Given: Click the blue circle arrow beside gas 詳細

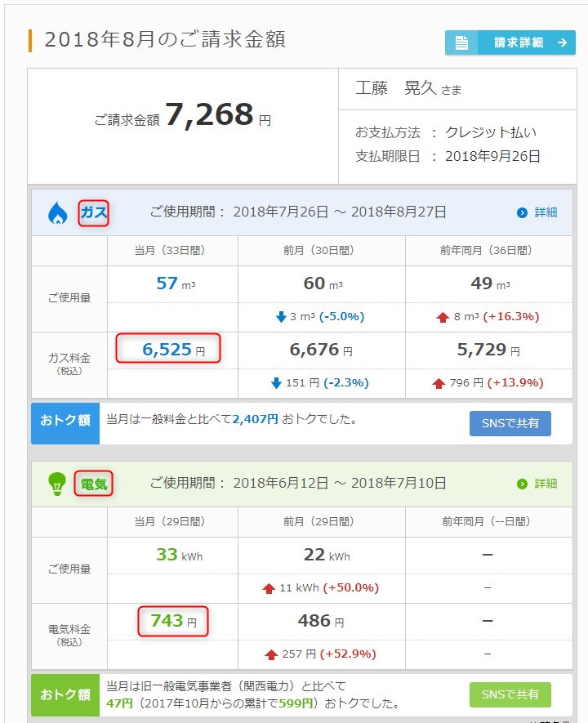Looking at the screenshot, I should click(522, 212).
